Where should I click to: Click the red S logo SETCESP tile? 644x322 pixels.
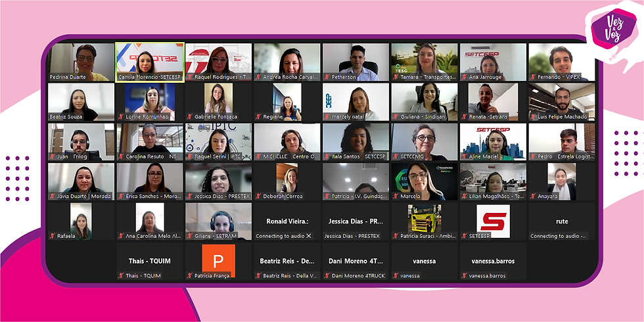(x=493, y=221)
